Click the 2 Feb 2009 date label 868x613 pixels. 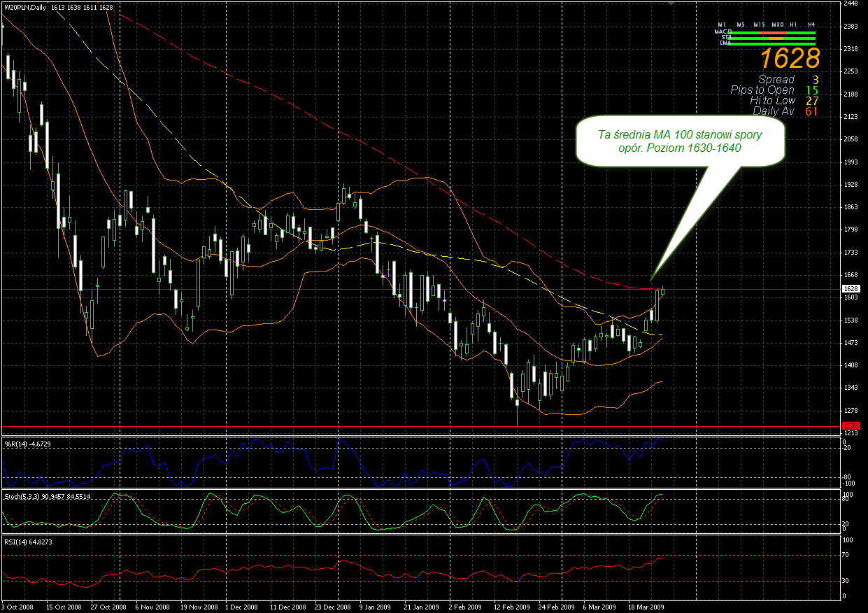click(x=466, y=607)
